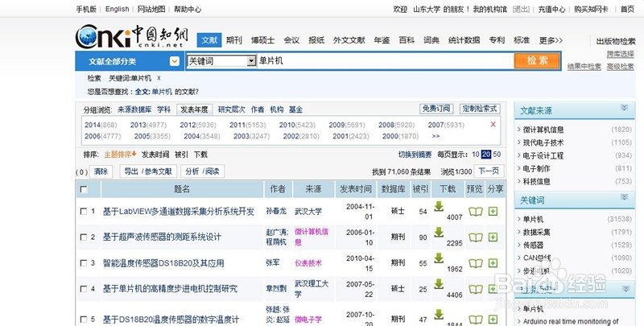Click 切换到摘要 view link
This screenshot has width=644, height=326.
(x=415, y=155)
